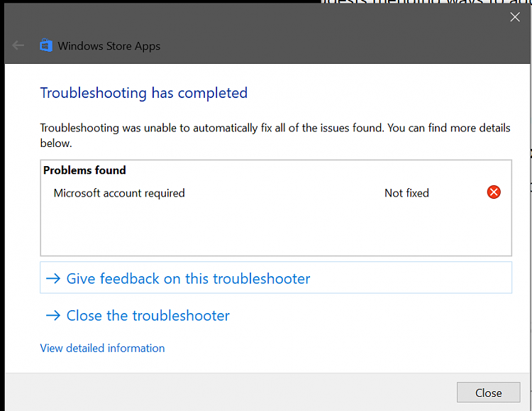The image size is (532, 411).
Task: Select the Microsoft account required problem
Action: click(x=119, y=193)
